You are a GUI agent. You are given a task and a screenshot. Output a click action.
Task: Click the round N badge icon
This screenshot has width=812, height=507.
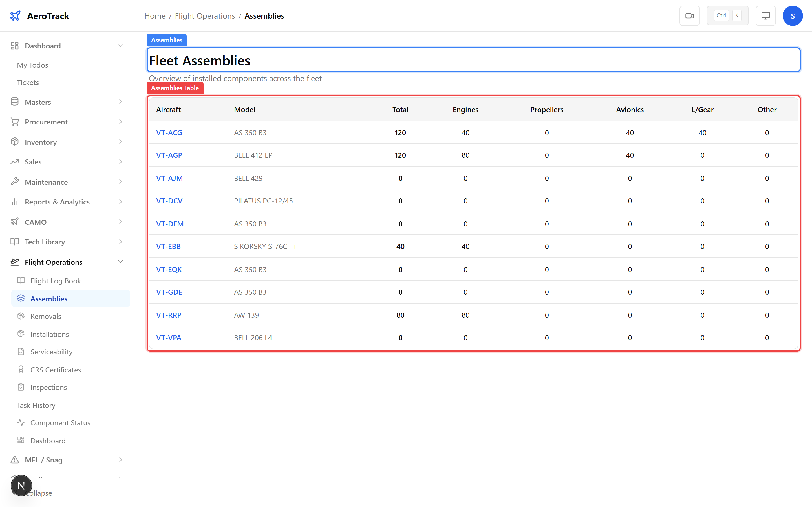[x=21, y=485]
